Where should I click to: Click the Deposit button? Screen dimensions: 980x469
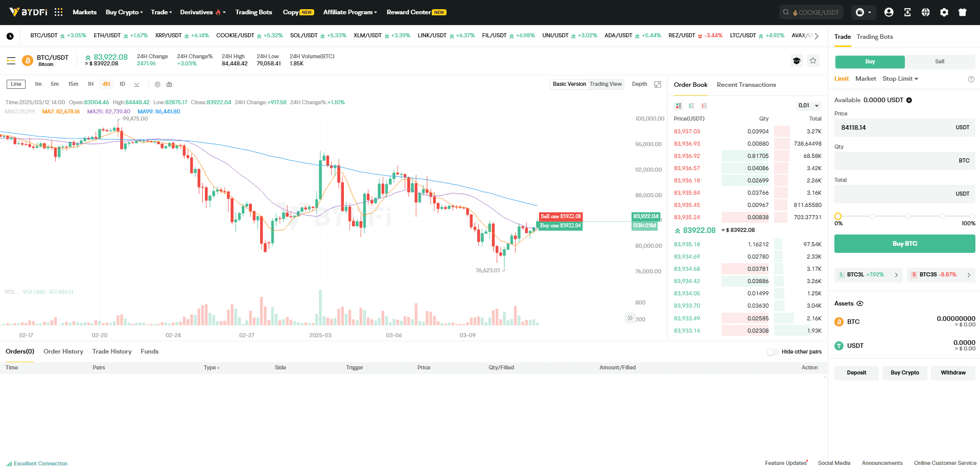tap(856, 373)
